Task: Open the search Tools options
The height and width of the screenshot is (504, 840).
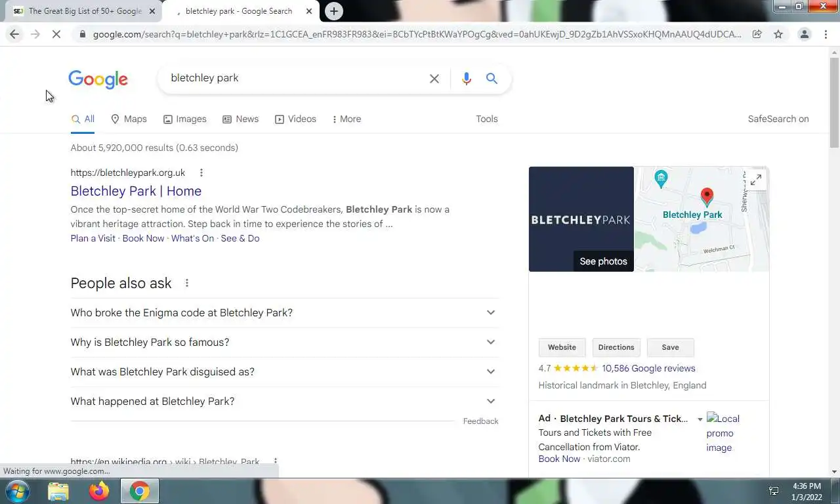Action: pos(487,119)
